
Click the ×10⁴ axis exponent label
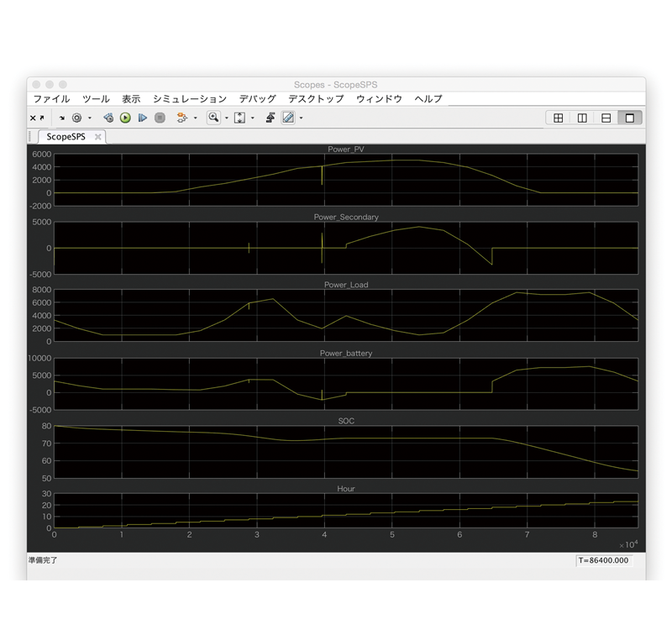click(x=628, y=544)
